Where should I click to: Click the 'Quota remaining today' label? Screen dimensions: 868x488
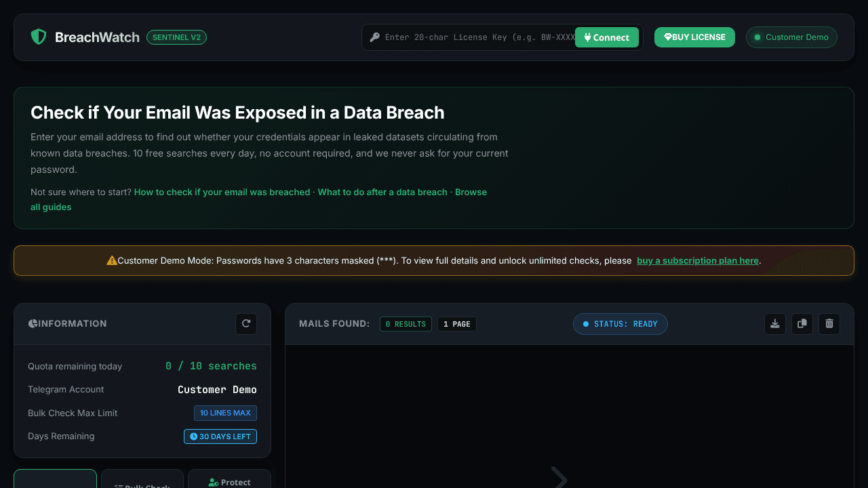click(x=75, y=366)
